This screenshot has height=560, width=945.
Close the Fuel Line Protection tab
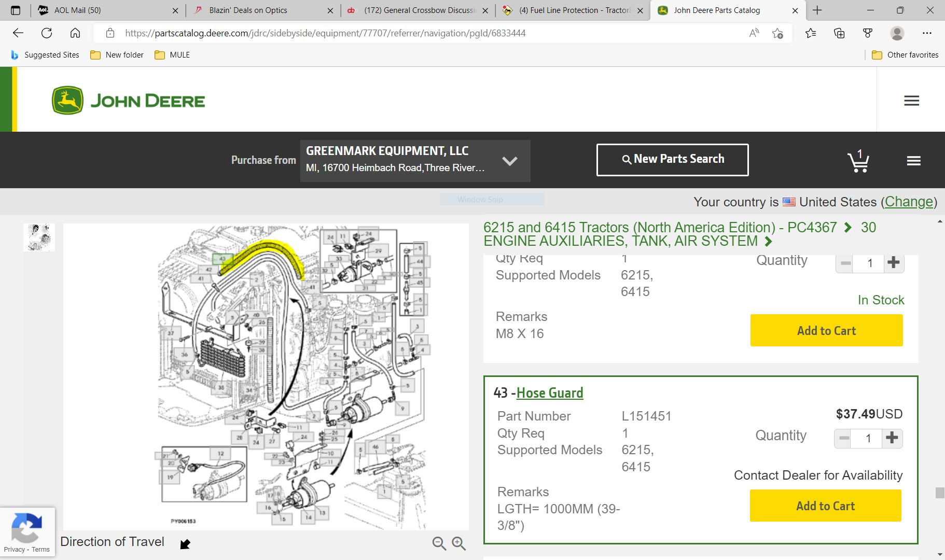tap(640, 10)
